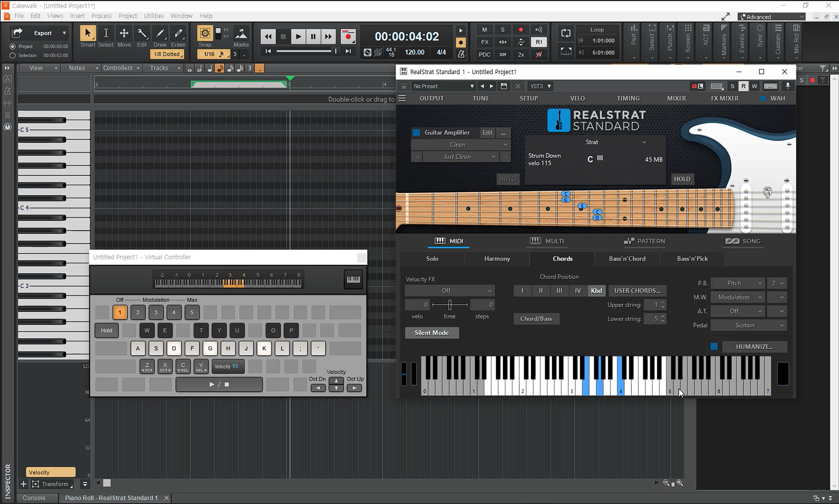Viewport: 839px width, 504px height.
Task: Switch to the Harmony tab
Action: 497,259
